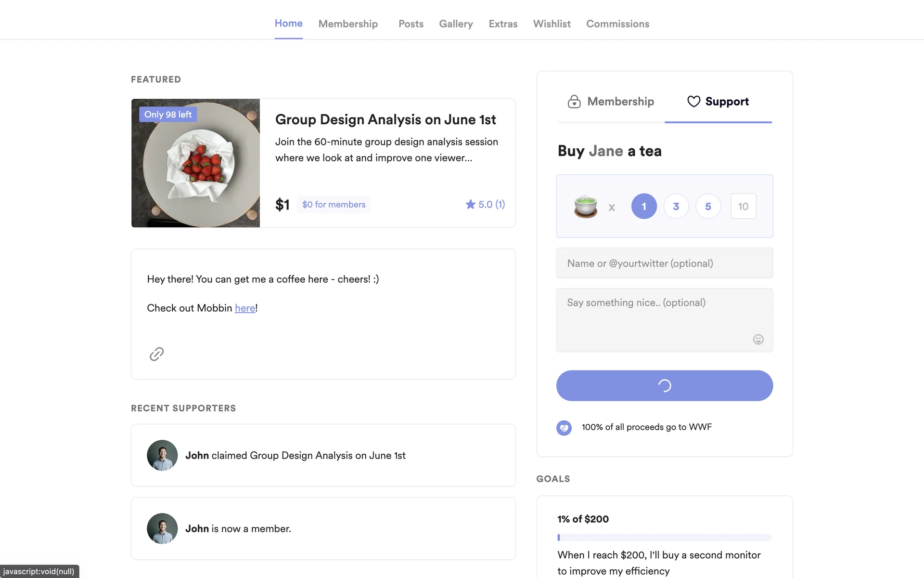
Task: Open the featured strawberry thumbnail
Action: [195, 163]
